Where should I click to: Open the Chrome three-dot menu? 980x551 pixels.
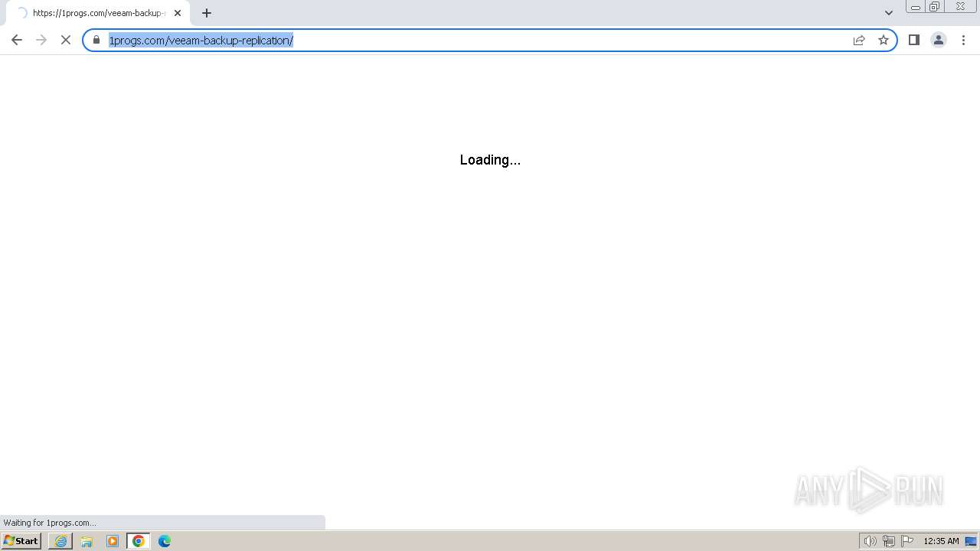coord(963,40)
